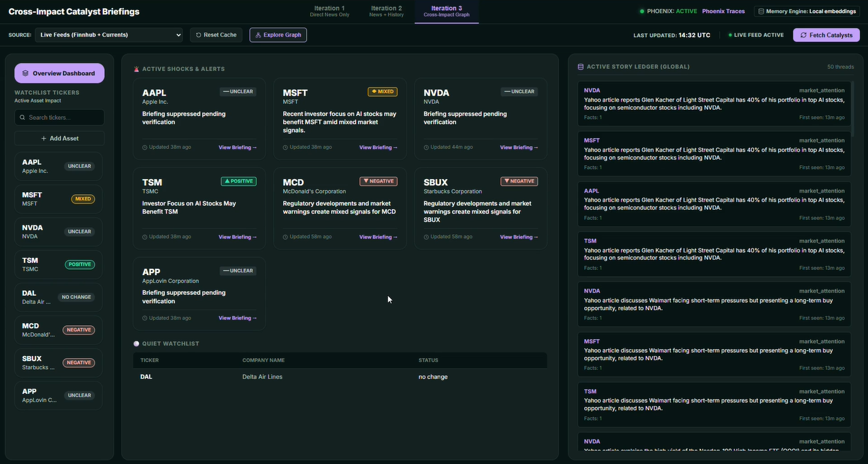Click the clock icon on the AAPL card
Viewport: 868px width, 464px height.
click(145, 148)
